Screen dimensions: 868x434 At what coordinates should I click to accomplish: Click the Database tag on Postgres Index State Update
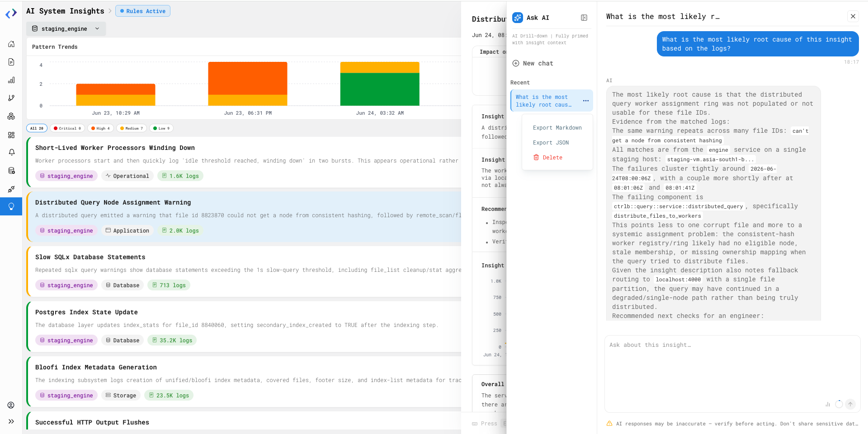click(123, 340)
